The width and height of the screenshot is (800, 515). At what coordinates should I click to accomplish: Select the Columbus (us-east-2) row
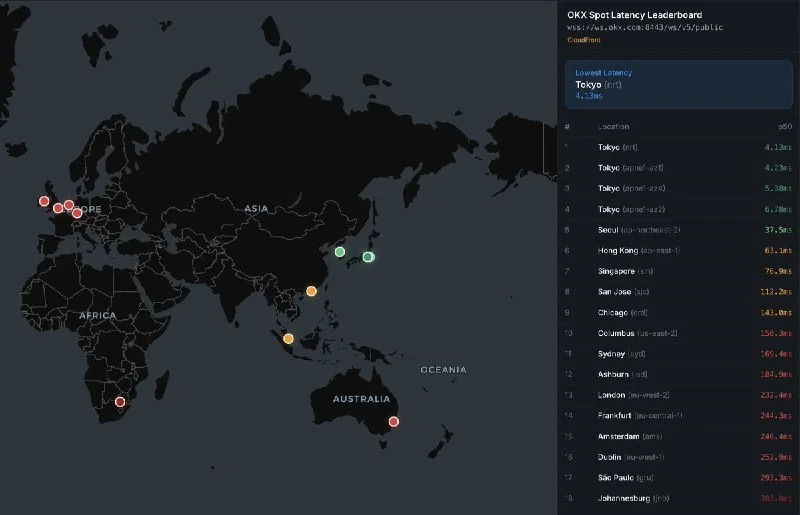(x=679, y=333)
